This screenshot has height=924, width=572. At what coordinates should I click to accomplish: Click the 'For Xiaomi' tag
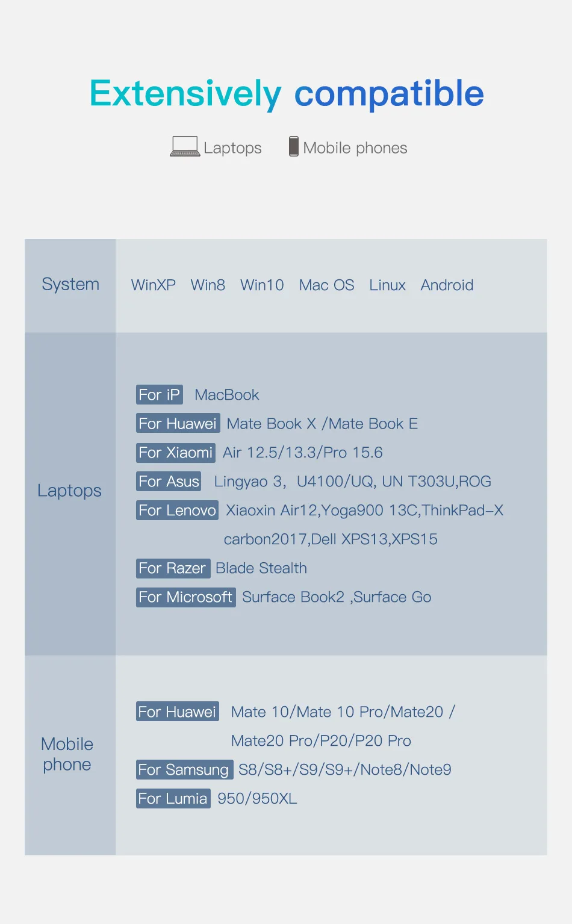pyautogui.click(x=176, y=453)
